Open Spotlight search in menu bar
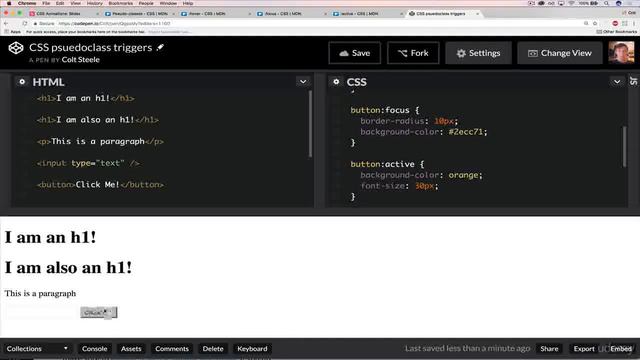 pos(607,3)
